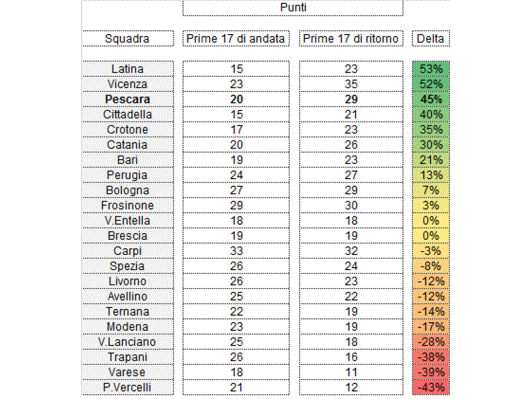Select the Squadra column header
The width and height of the screenshot is (532, 399).
pyautogui.click(x=127, y=39)
